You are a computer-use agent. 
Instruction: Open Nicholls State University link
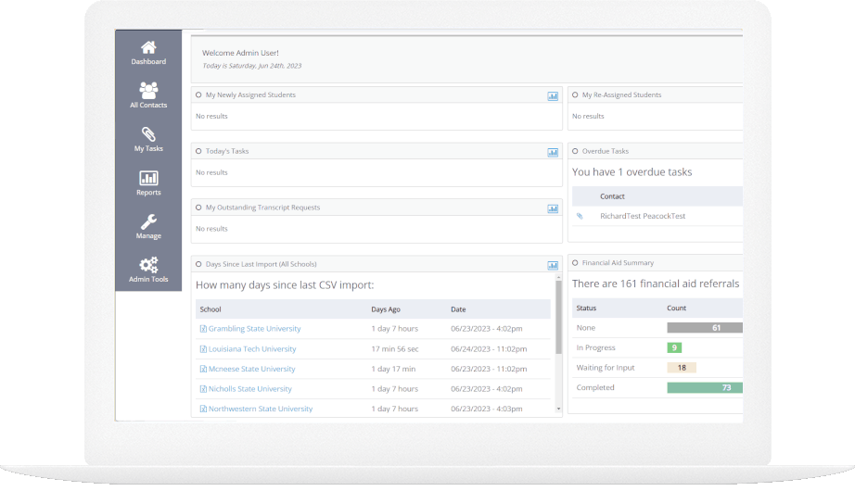[249, 389]
